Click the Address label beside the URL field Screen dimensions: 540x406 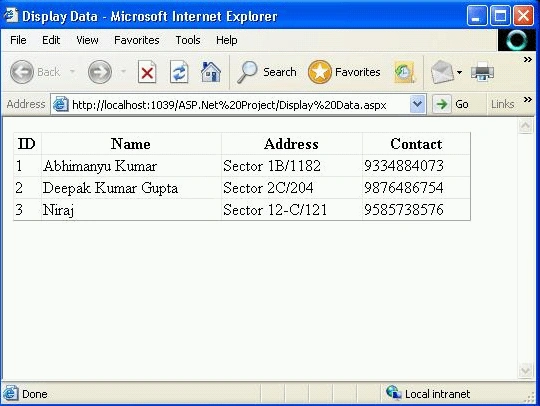point(26,104)
